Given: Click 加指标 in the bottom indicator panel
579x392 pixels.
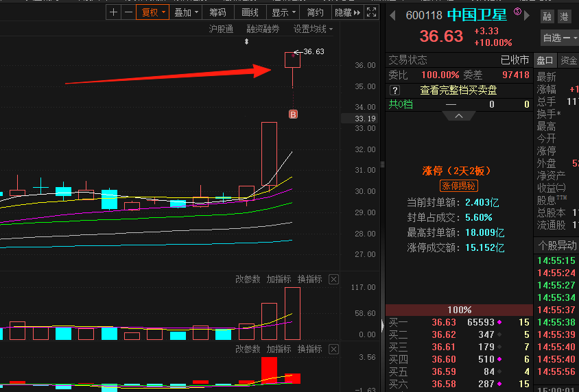Looking at the screenshot, I should coord(279,349).
